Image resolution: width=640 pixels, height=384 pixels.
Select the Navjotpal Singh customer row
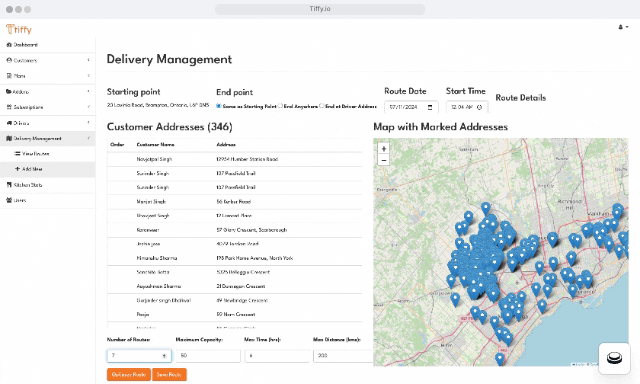coord(234,159)
